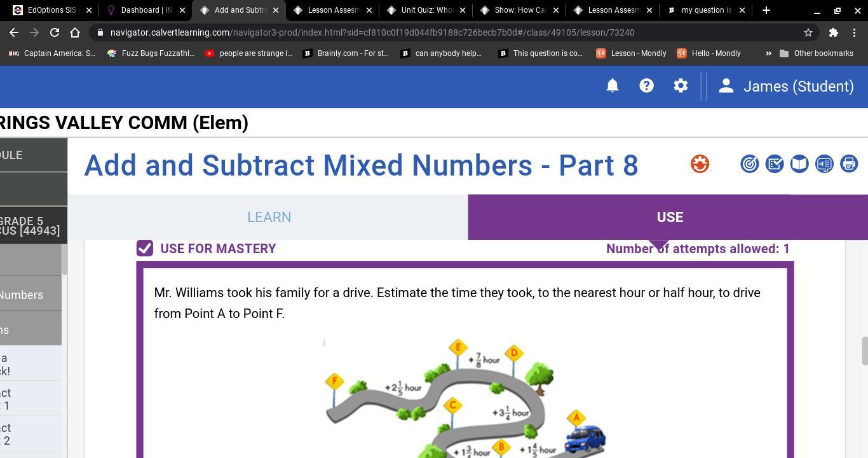Reload the current page
The height and width of the screenshot is (458, 868).
coord(55,32)
